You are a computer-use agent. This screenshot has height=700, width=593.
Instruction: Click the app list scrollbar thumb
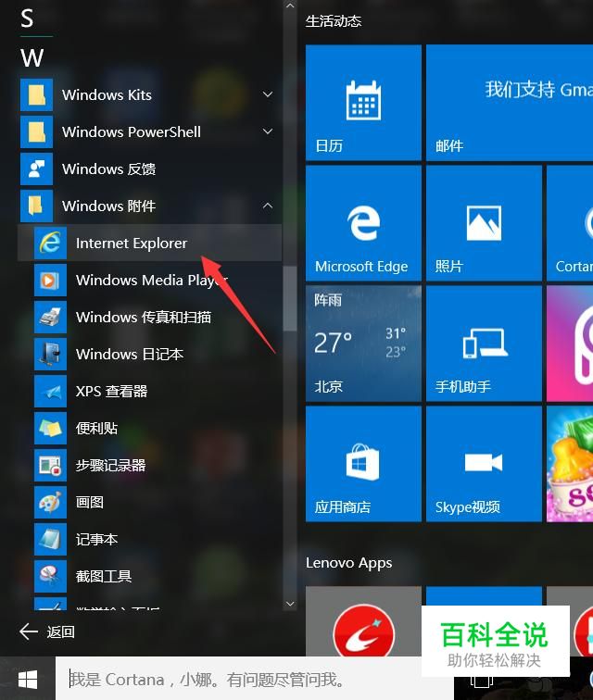(x=290, y=298)
